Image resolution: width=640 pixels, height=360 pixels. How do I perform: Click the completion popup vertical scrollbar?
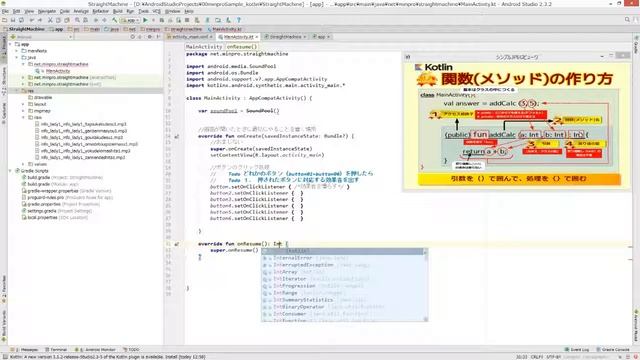tap(426, 285)
